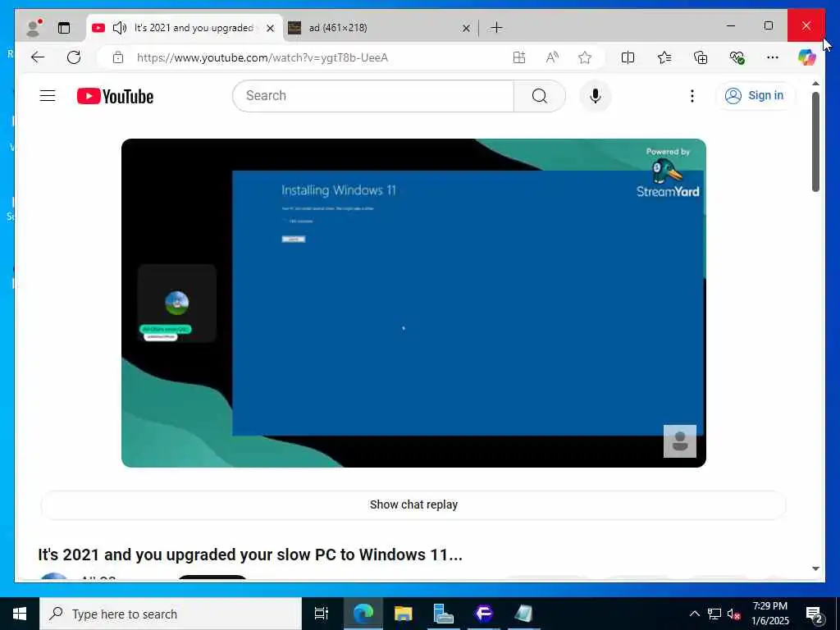Add this page to favorites star
The height and width of the screenshot is (630, 840).
click(585, 57)
